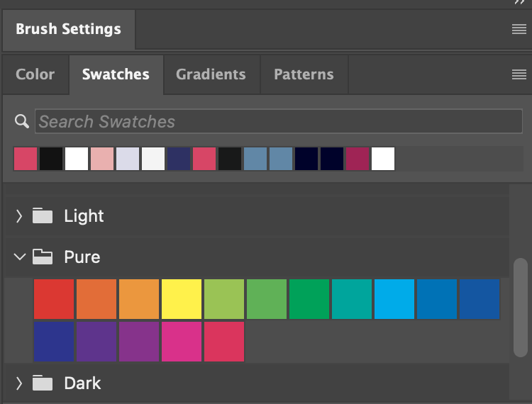Select the cyan blue swatch in Pure

point(394,299)
